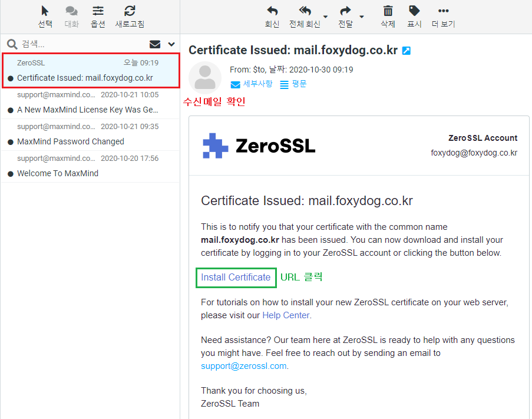Open the 대화 (Threads) chat icon
Image resolution: width=532 pixels, height=419 pixels.
coord(72,11)
